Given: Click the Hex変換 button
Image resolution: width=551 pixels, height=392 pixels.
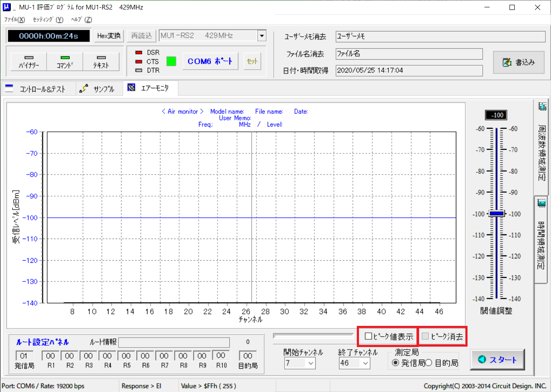Looking at the screenshot, I should (x=110, y=36).
